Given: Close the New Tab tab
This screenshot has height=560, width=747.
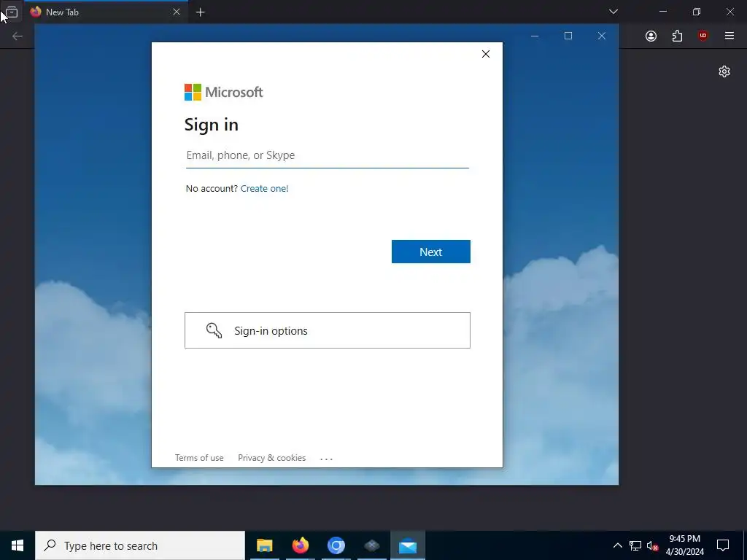Looking at the screenshot, I should (177, 12).
